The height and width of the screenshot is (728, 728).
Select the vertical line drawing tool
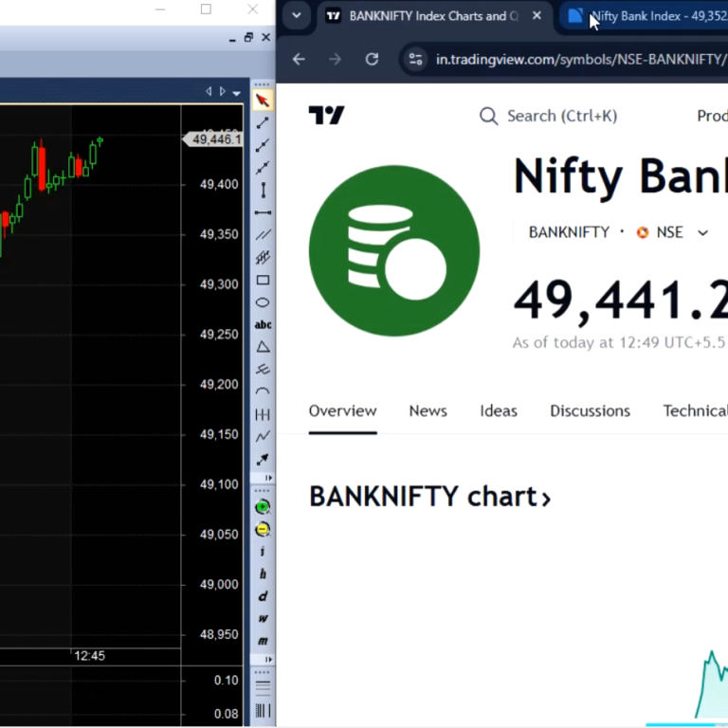click(263, 190)
